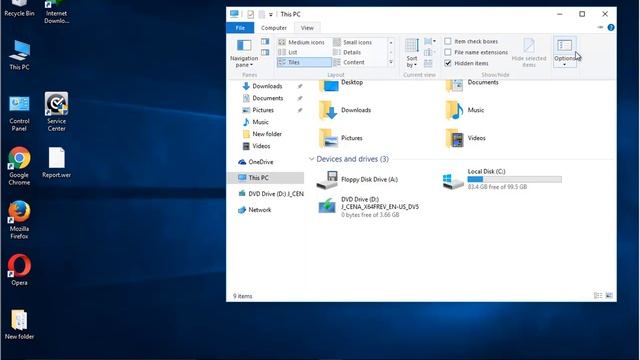Open the File tab

(240, 28)
